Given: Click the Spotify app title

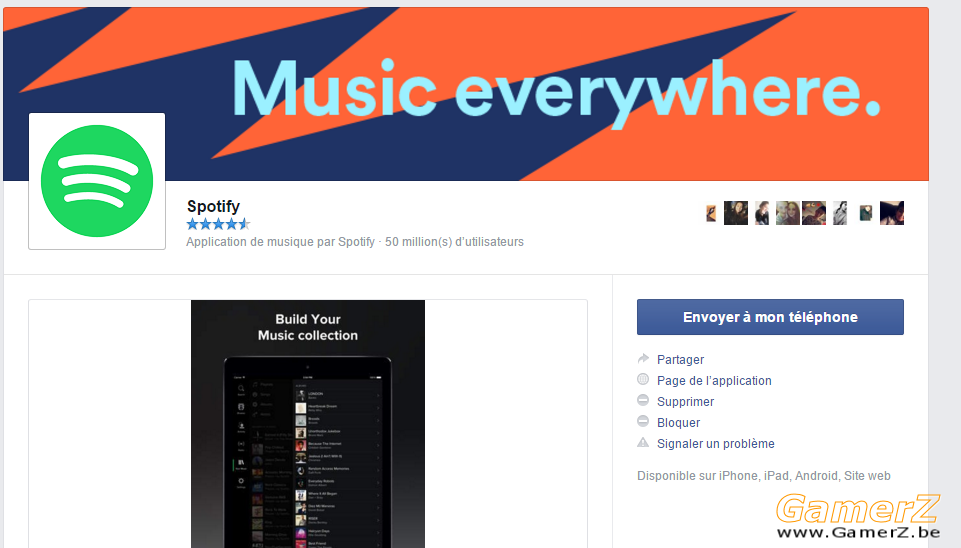Looking at the screenshot, I should tap(213, 207).
